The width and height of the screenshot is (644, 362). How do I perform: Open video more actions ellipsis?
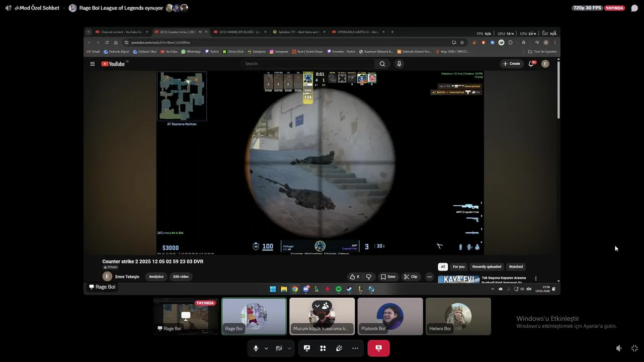[429, 277]
